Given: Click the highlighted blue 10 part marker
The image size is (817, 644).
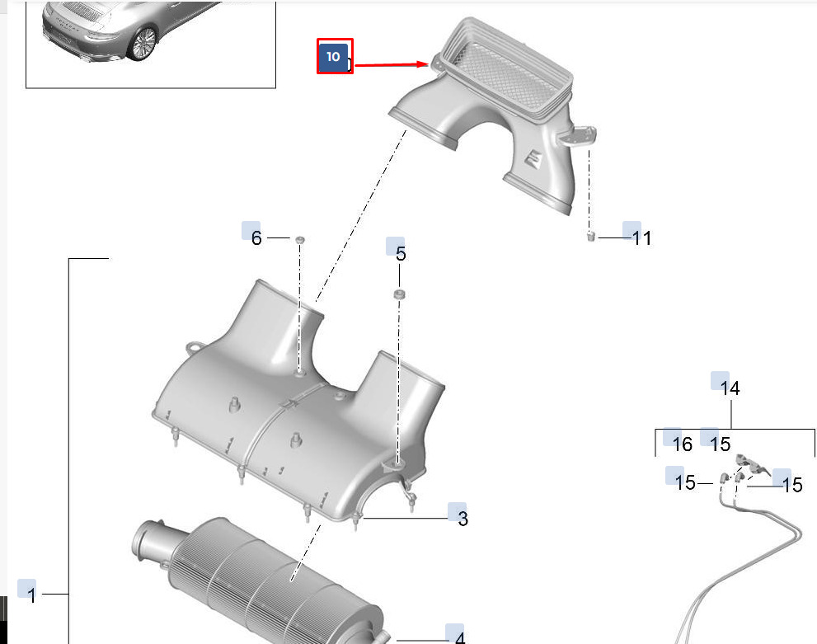Looking at the screenshot, I should coord(333,57).
